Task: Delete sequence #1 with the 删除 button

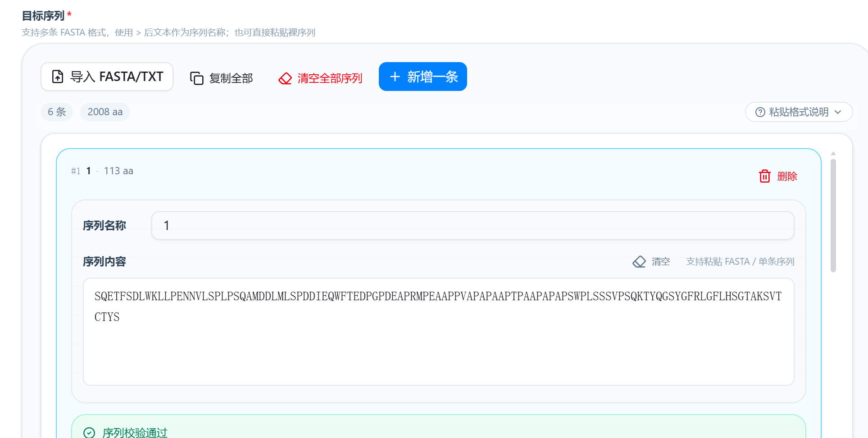Action: (x=778, y=176)
